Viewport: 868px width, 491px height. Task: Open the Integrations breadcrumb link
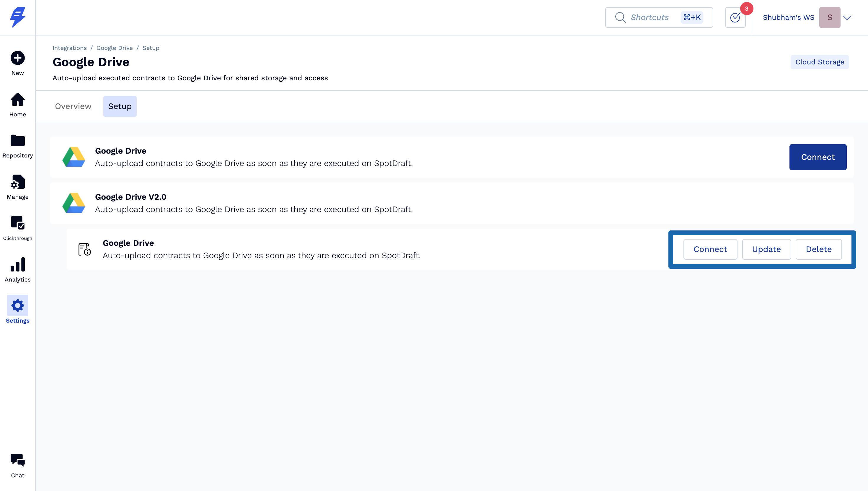point(69,48)
